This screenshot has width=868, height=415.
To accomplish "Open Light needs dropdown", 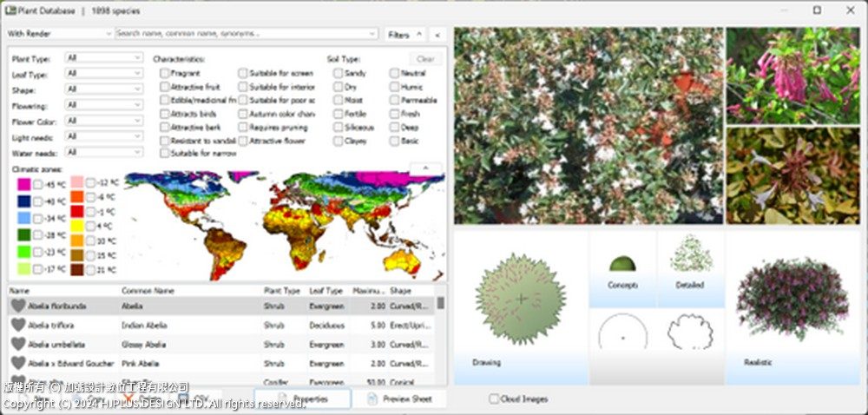I will pyautogui.click(x=104, y=136).
